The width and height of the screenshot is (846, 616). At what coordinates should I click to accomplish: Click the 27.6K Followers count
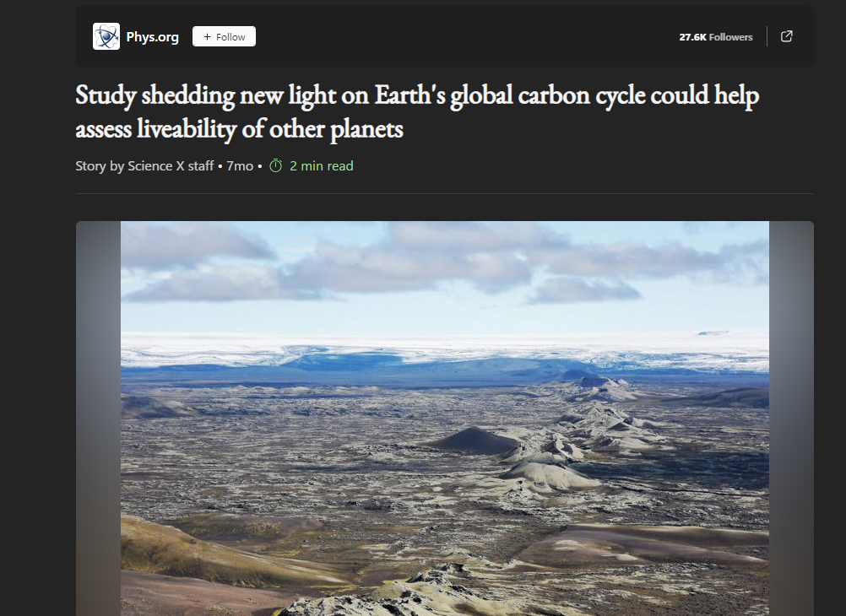pyautogui.click(x=715, y=36)
